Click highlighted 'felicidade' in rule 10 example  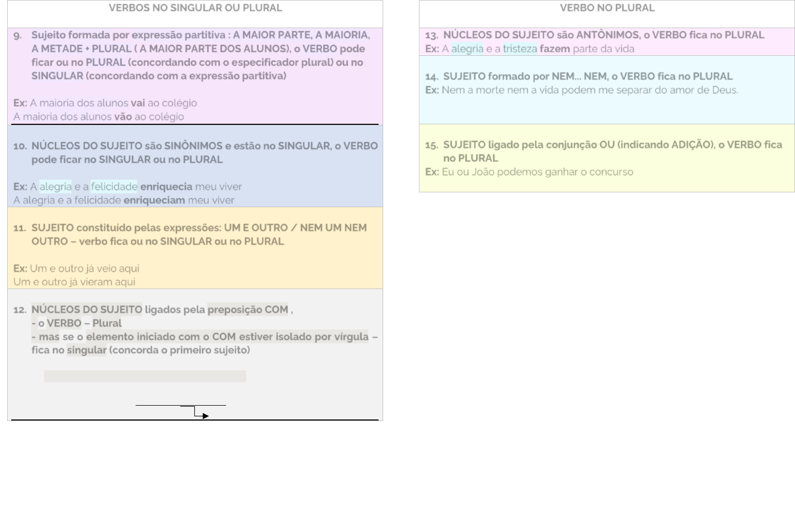[x=114, y=187]
